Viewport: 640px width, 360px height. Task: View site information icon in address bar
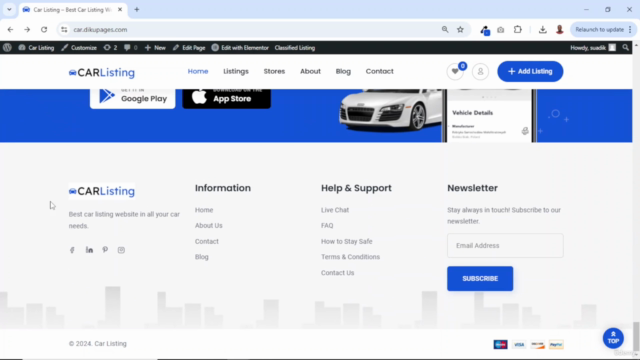coord(64,29)
